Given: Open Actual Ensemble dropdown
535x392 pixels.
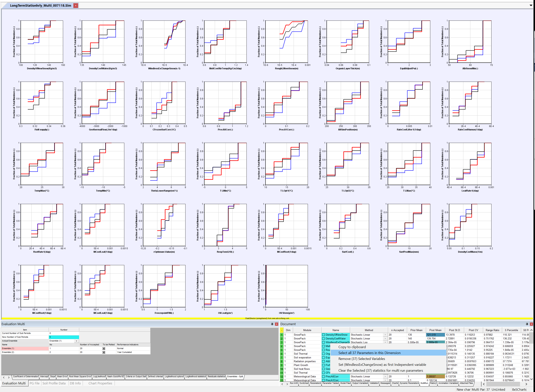Looking at the screenshot, I should tap(76, 341).
